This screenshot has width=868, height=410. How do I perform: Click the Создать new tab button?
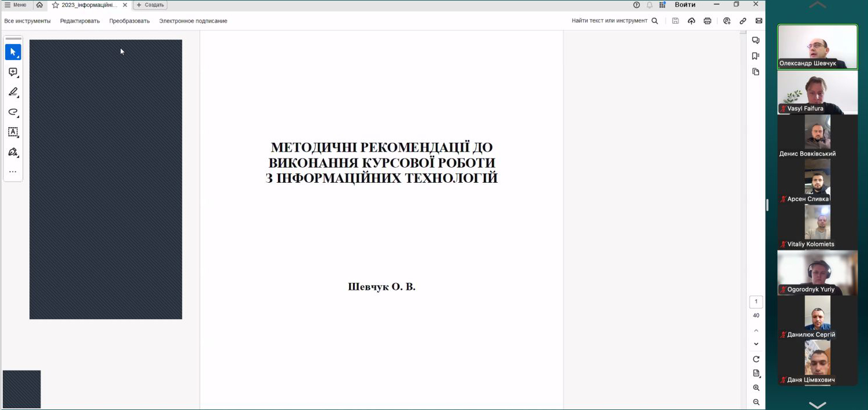[150, 5]
